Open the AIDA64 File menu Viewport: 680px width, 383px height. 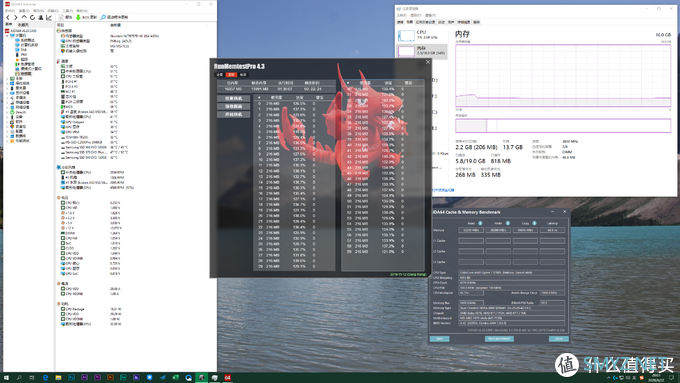10,10
